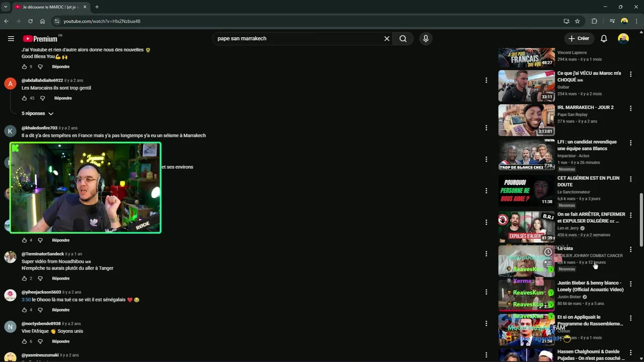Open options for Ce que j'ai VÉCU video

tap(630, 74)
